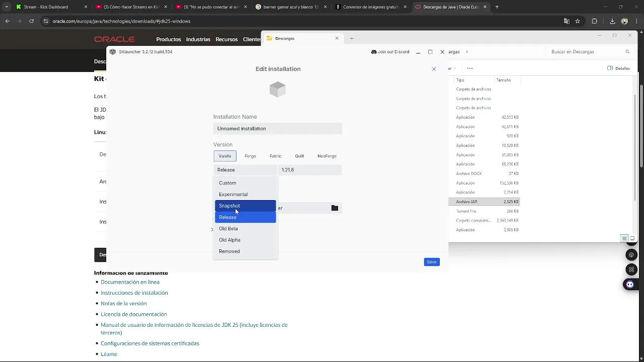Switch Explorer to large thumbnails view icon
The height and width of the screenshot is (362, 644).
(633, 238)
